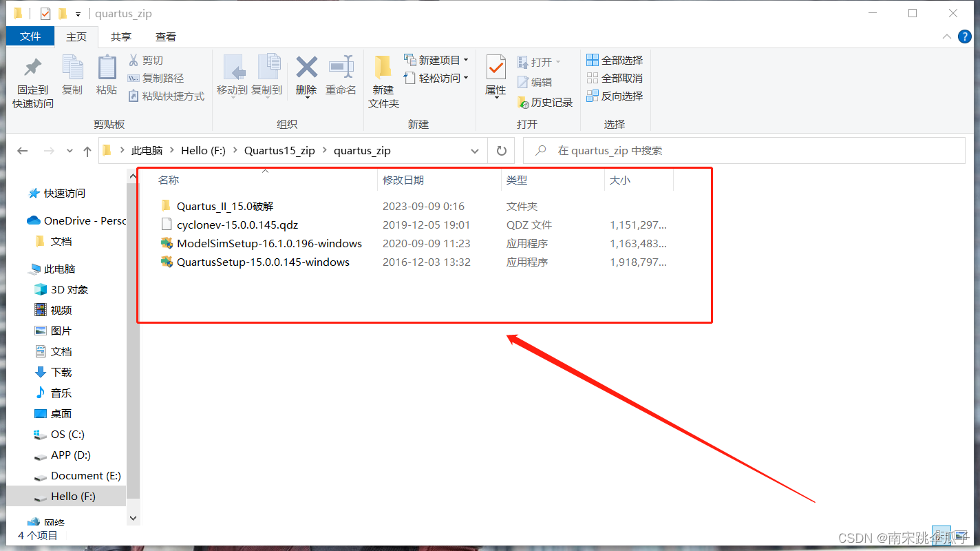The image size is (980, 551).
Task: Select ModelSimSetup-16.1.0.196-windows installer
Action: point(261,243)
